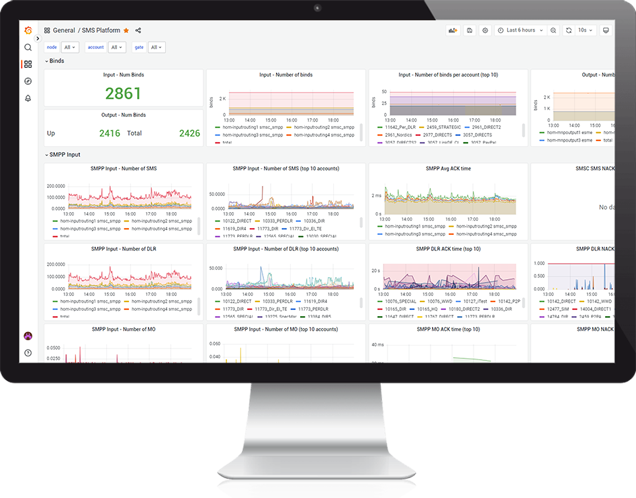The height and width of the screenshot is (498, 636).
Task: Open SMPP Input - Number of DLR panel menu
Action: (x=123, y=249)
